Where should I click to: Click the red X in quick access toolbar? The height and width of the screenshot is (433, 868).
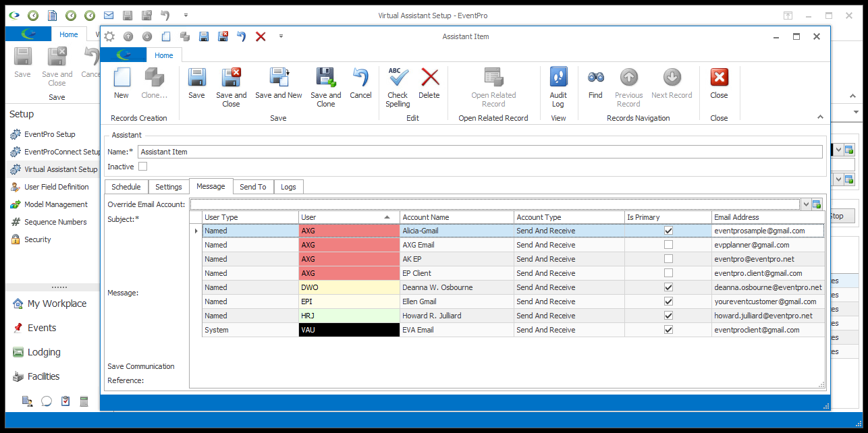click(261, 36)
